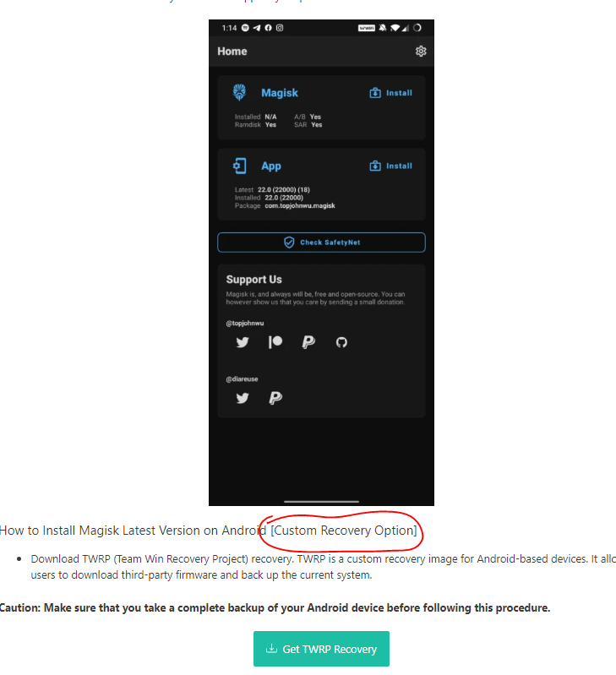Click the Magisk title text

pyautogui.click(x=280, y=93)
